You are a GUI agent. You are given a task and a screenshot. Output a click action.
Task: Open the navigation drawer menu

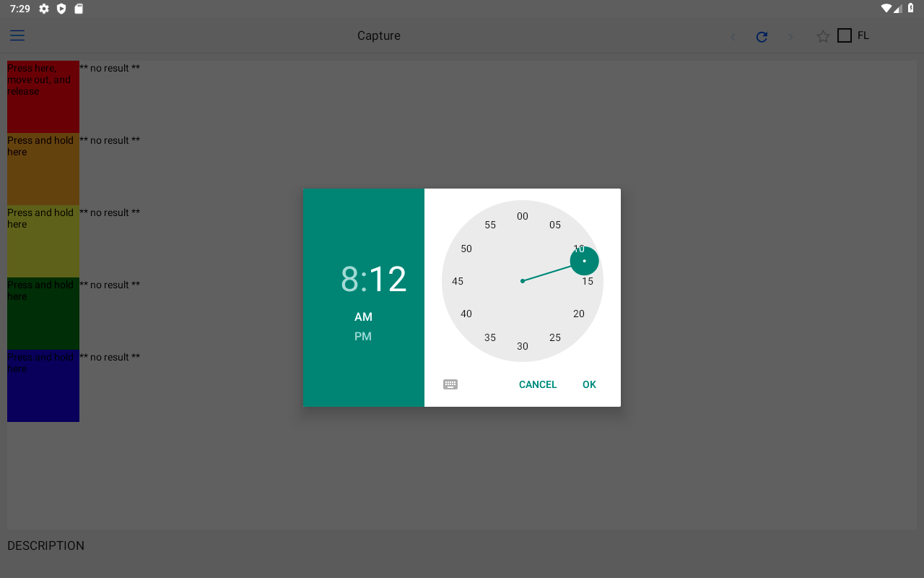point(17,35)
